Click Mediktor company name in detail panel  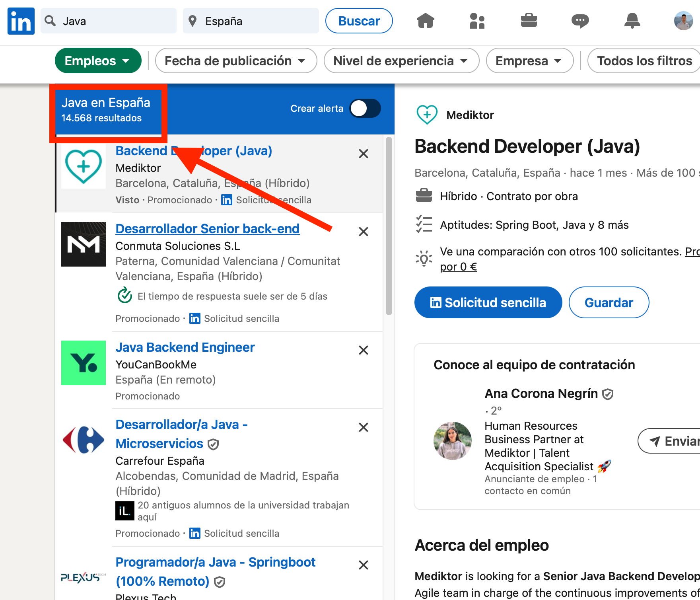click(x=470, y=115)
